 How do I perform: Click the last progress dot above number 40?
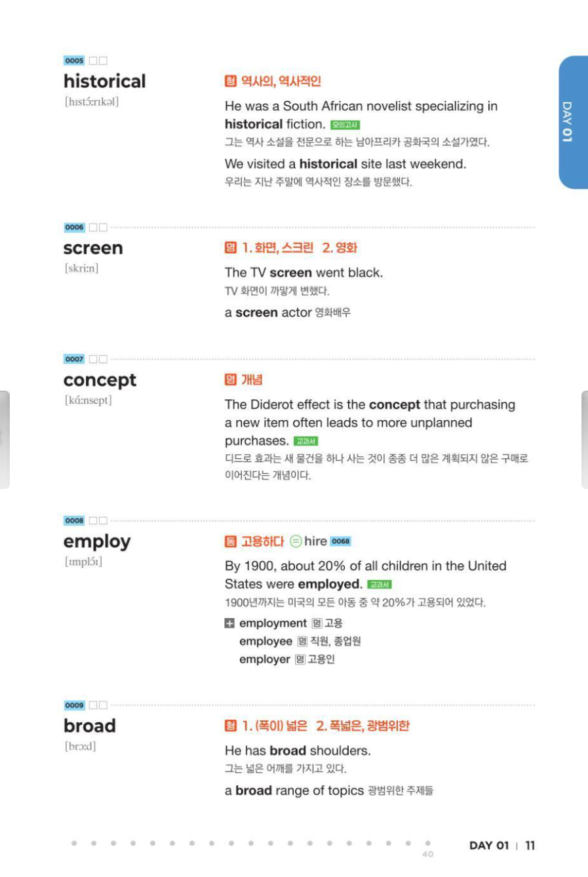(x=427, y=844)
